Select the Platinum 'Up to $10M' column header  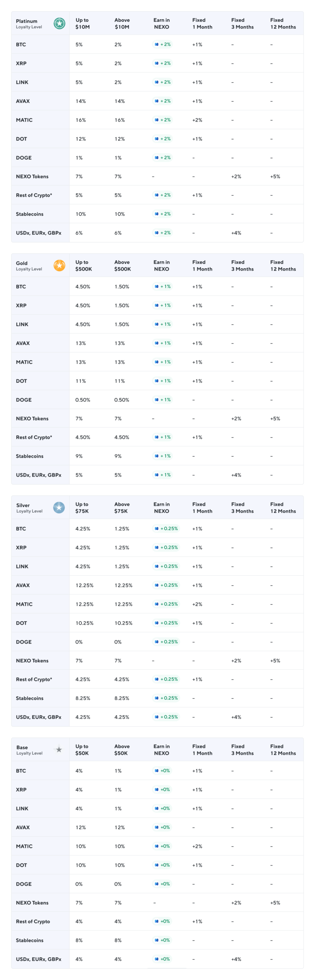[83, 23]
